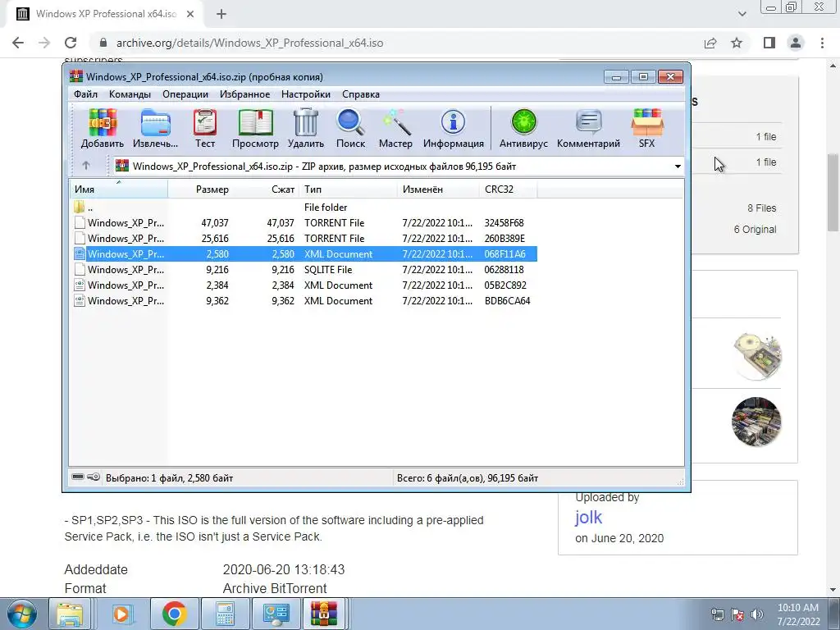Click the drive icon in WinRAR status bar
This screenshot has height=630, width=840.
(78, 477)
